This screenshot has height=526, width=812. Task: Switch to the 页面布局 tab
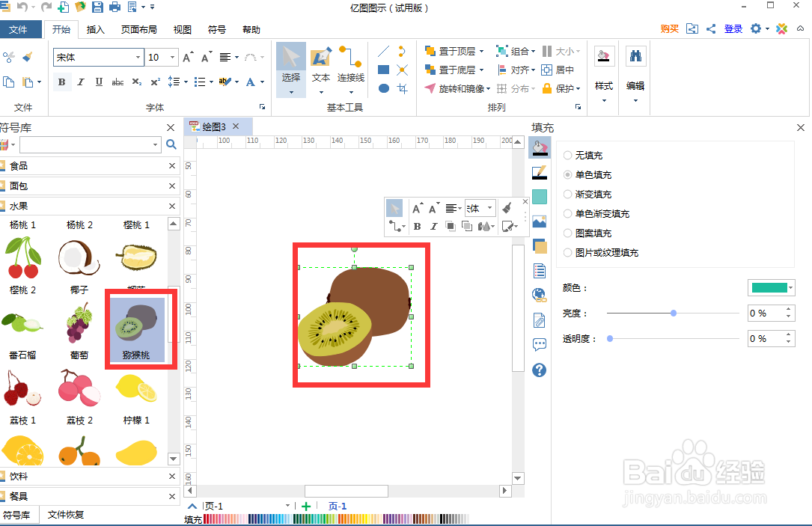coord(138,29)
